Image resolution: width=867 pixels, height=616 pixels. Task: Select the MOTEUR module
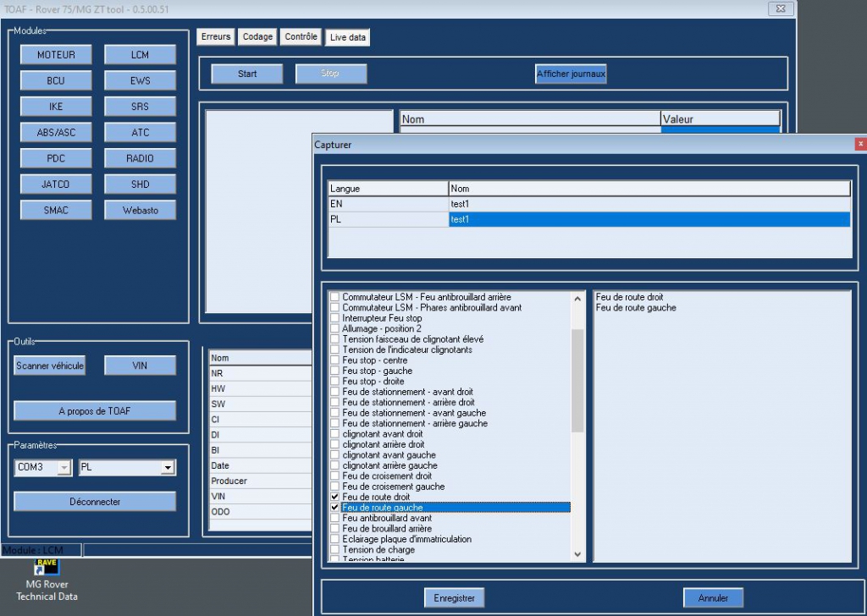coord(56,55)
